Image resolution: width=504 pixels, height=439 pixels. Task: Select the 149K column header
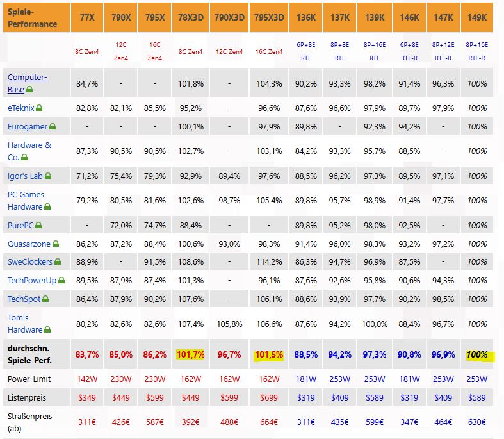coord(477,17)
